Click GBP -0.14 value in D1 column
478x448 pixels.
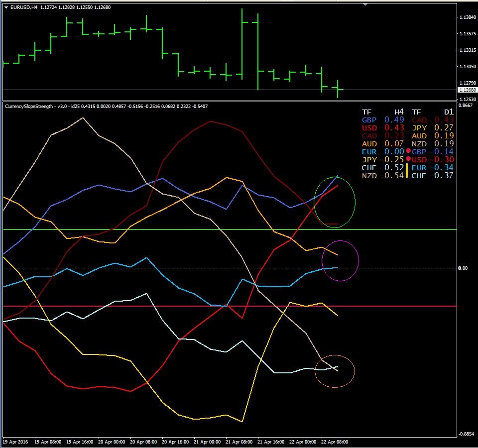click(x=442, y=151)
